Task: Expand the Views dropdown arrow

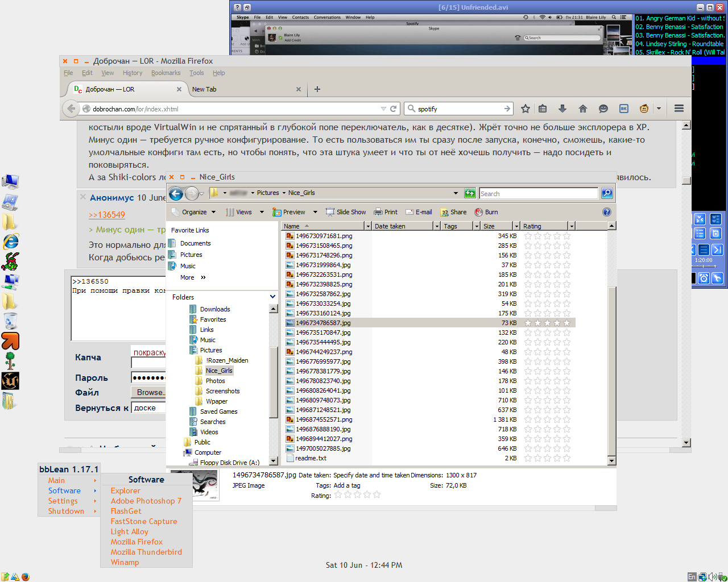Action: (262, 212)
